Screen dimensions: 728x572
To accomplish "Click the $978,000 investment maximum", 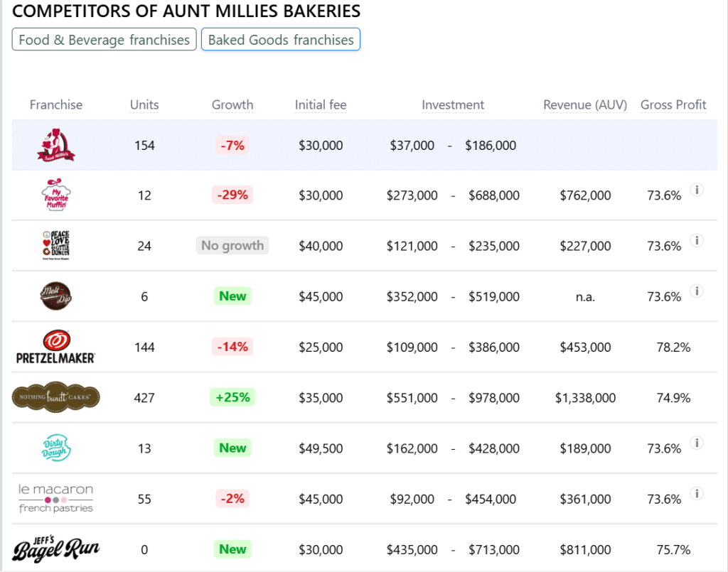I will click(x=494, y=398).
